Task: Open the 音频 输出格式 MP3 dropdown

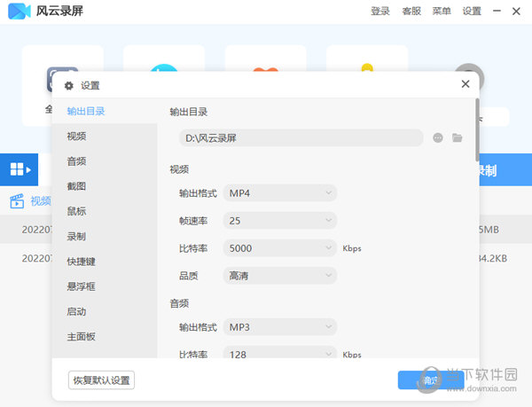Action: point(280,327)
